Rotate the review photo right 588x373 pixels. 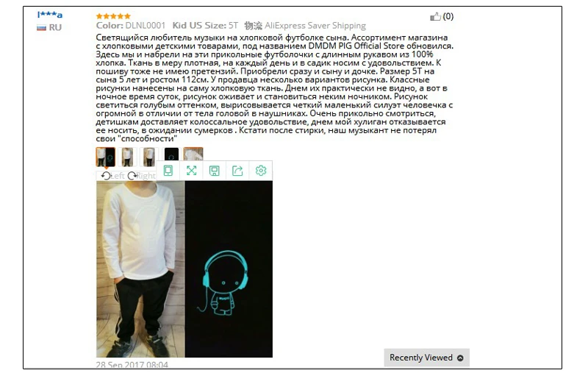[x=141, y=176]
